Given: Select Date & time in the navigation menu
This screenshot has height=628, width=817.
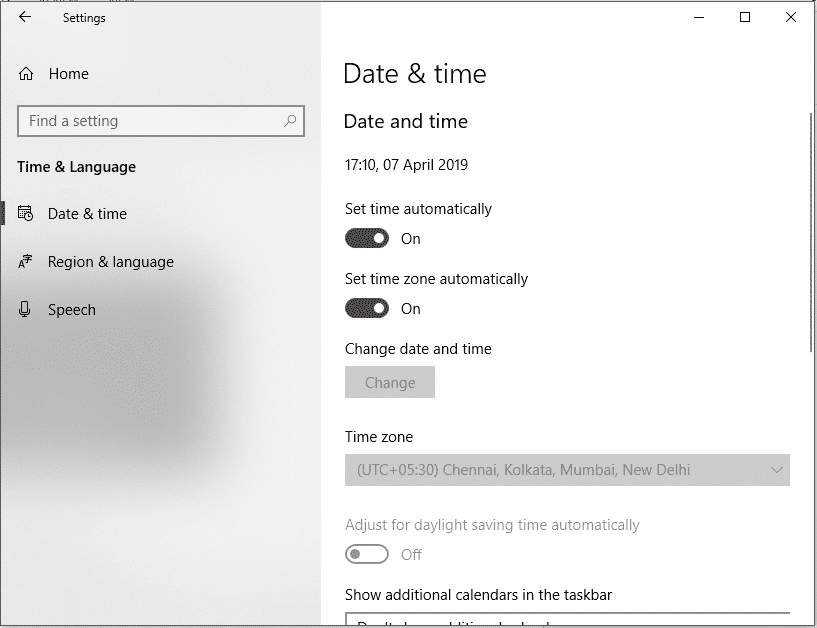Looking at the screenshot, I should pyautogui.click(x=87, y=213).
